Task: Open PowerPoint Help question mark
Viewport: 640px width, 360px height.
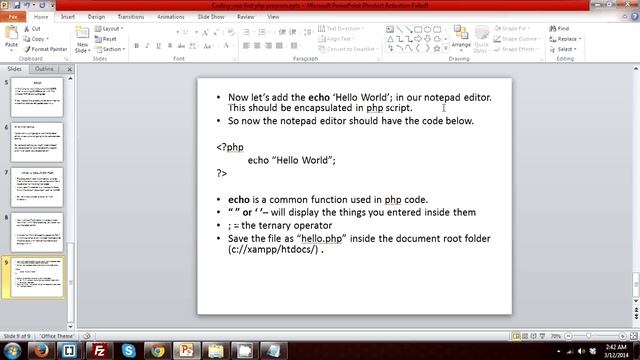Action: pos(635,17)
